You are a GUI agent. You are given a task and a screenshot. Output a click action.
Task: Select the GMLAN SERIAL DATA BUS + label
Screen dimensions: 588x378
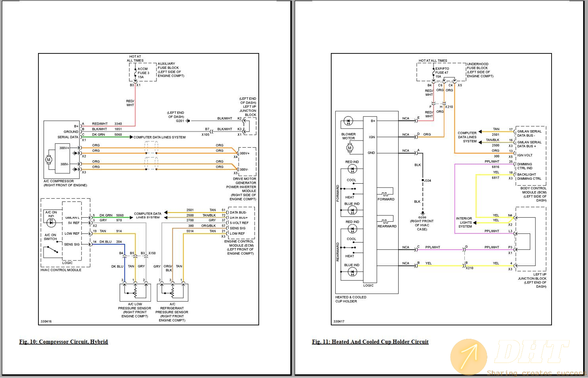[x=529, y=144]
